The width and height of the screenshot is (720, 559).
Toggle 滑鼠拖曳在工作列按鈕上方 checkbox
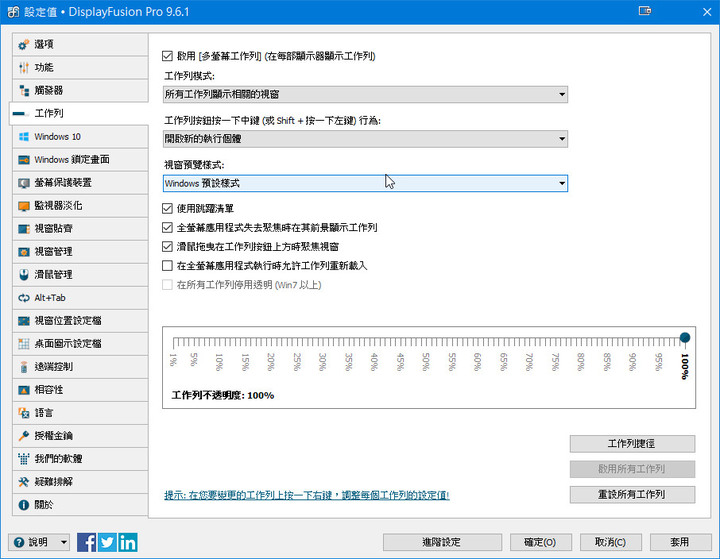(167, 247)
